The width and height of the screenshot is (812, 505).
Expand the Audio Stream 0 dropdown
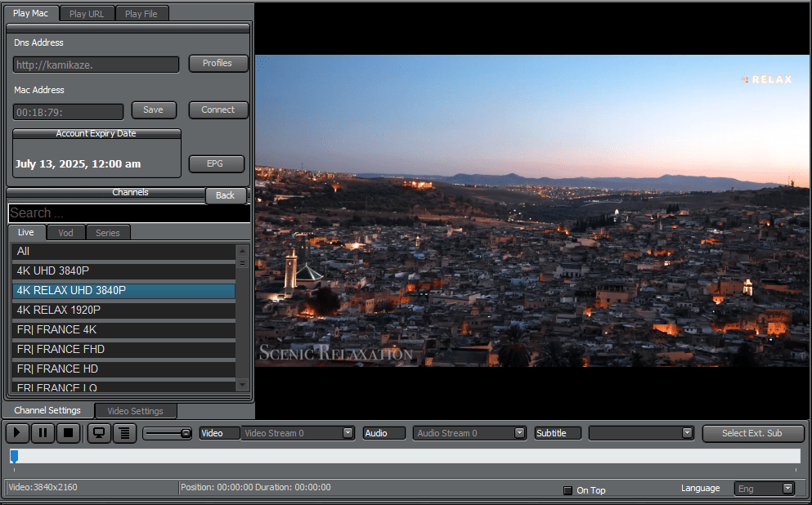[519, 433]
